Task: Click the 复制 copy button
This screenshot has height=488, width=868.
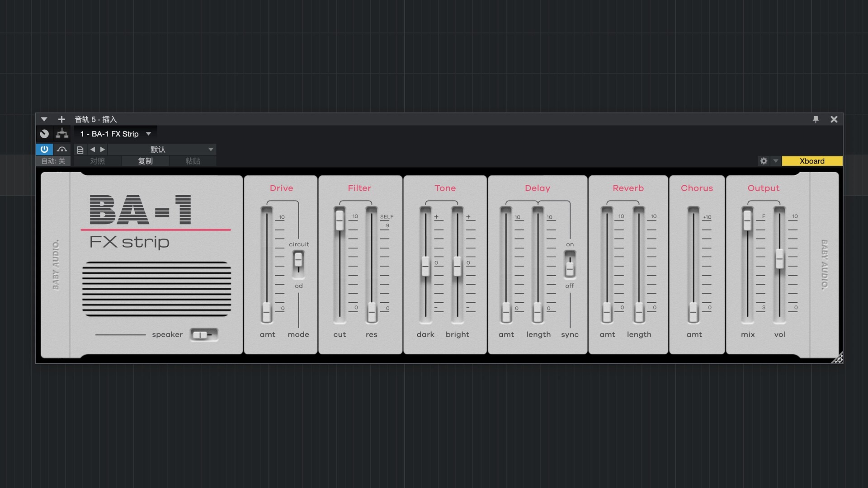Action: [145, 161]
